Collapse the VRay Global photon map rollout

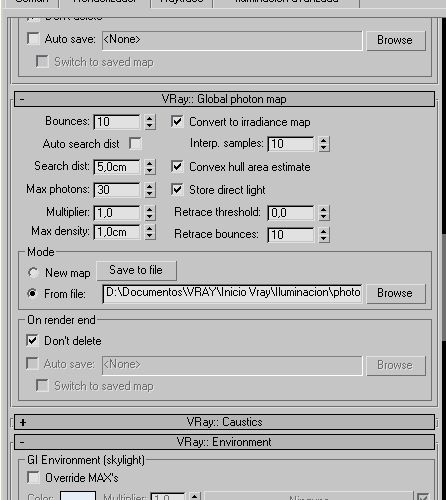[x=224, y=99]
